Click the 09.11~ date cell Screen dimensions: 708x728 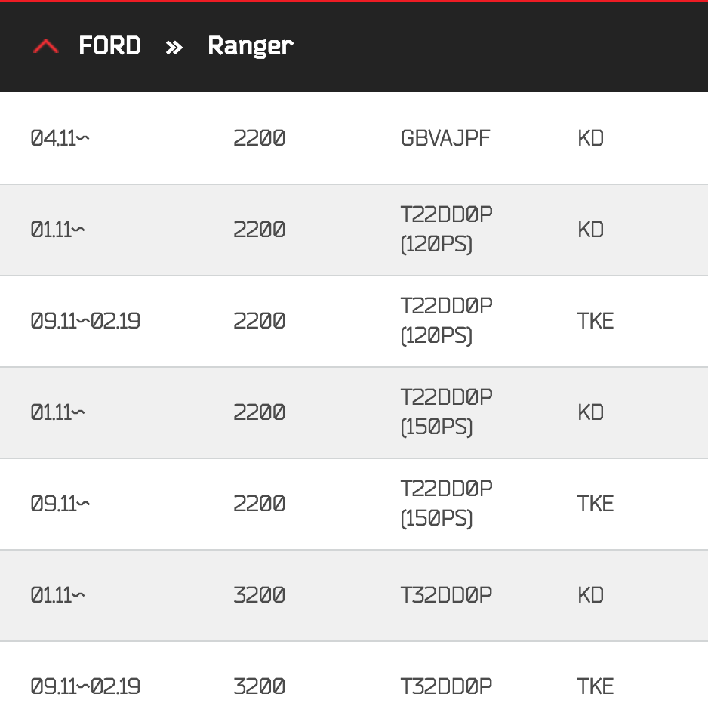(60, 504)
